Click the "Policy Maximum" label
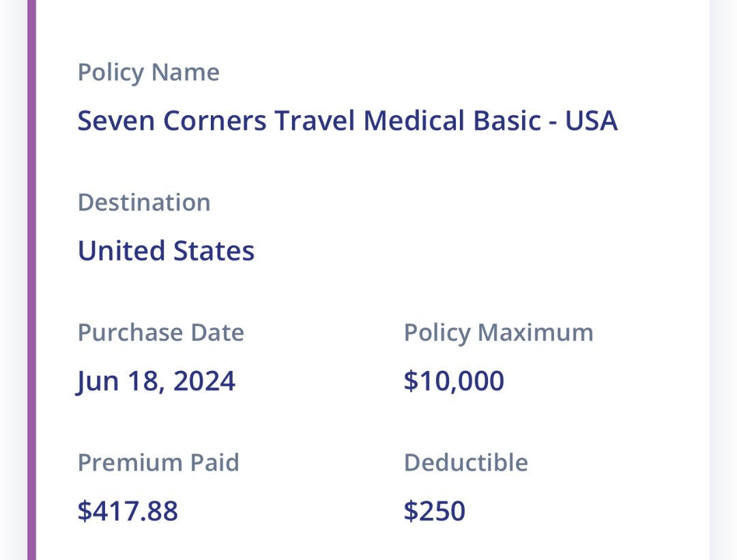The width and height of the screenshot is (737, 560). pos(498,332)
